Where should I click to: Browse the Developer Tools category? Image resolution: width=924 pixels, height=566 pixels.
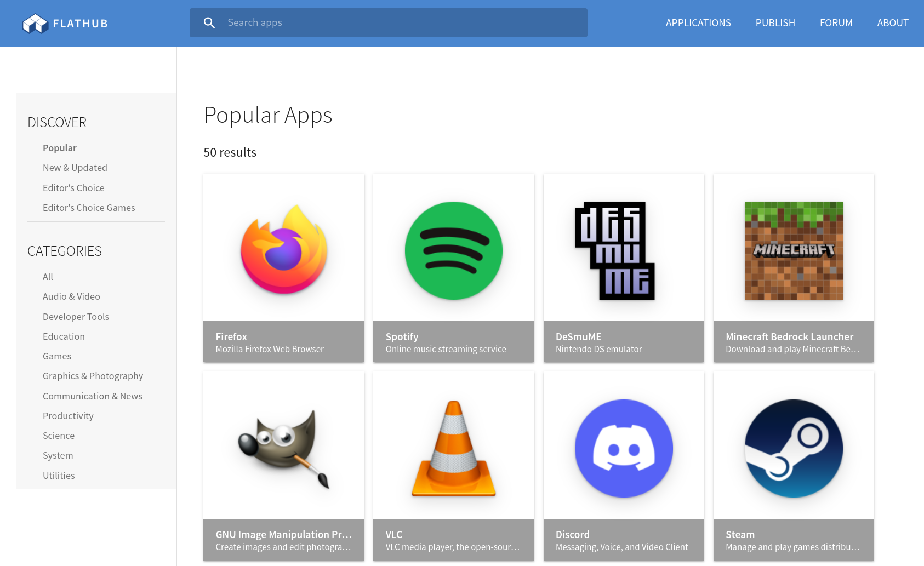(x=76, y=317)
